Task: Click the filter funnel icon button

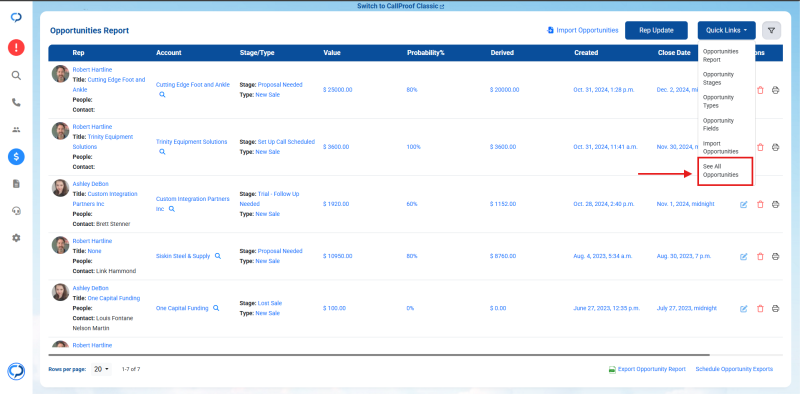Action: [771, 31]
